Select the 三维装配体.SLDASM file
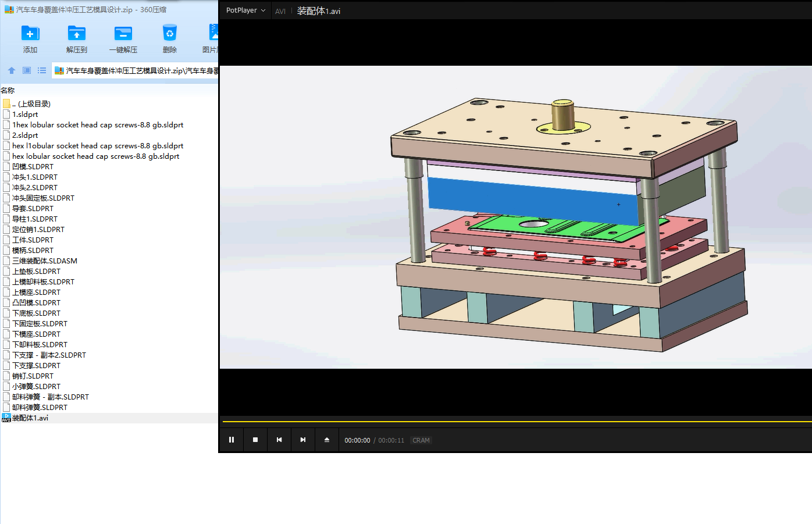Screen dimensions: 812x524 coord(45,261)
